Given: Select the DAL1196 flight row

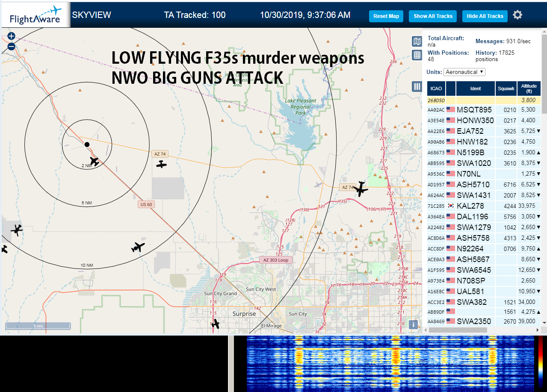Looking at the screenshot, I should coord(484,217).
